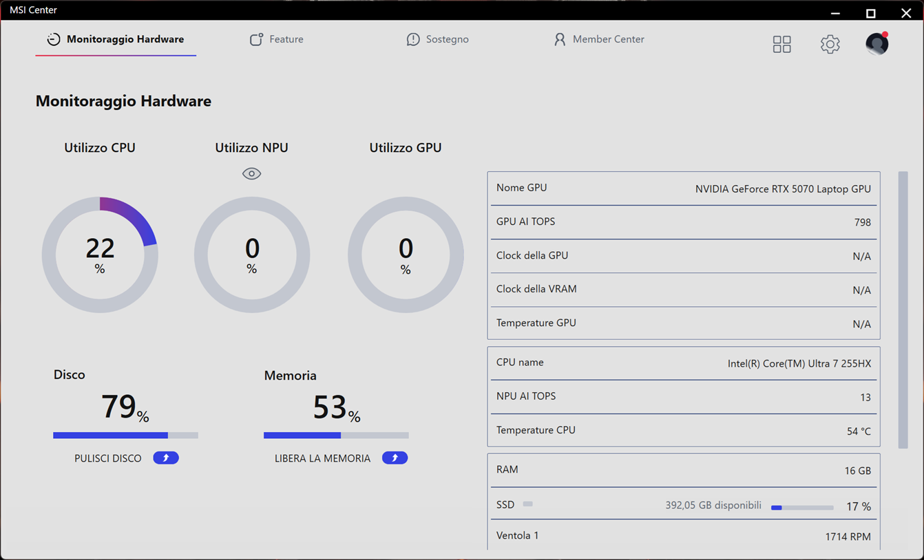Select 'Intel(R) Core(TM) Ultra 7 255HX' text
Viewport: 924px width, 560px height.
click(x=799, y=363)
